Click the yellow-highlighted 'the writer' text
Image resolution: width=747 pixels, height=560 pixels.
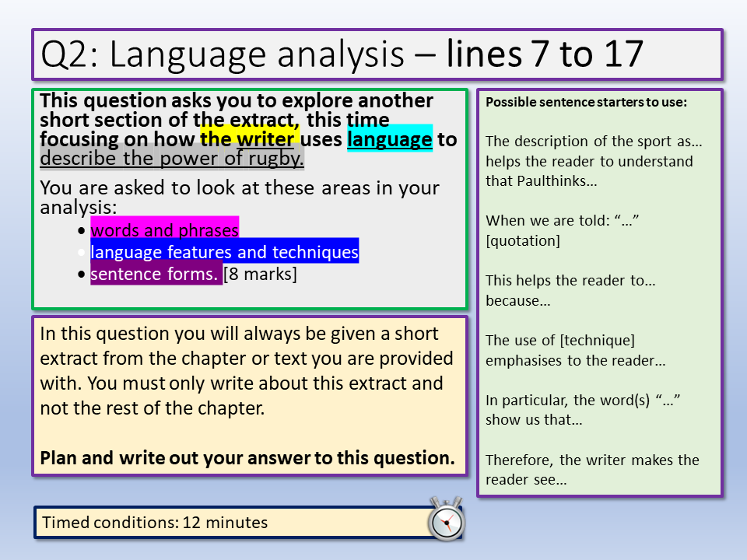tap(249, 139)
